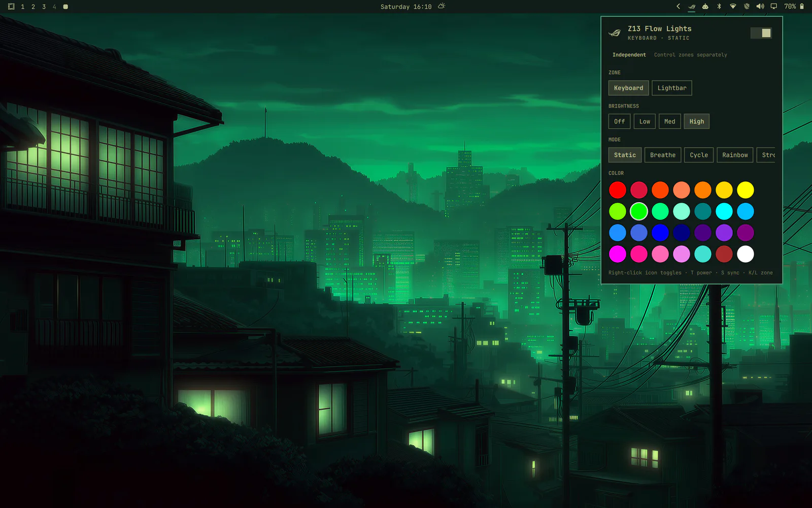Viewport: 812px width, 508px height.
Task: Open the Bluetooth tray icon
Action: click(x=719, y=7)
